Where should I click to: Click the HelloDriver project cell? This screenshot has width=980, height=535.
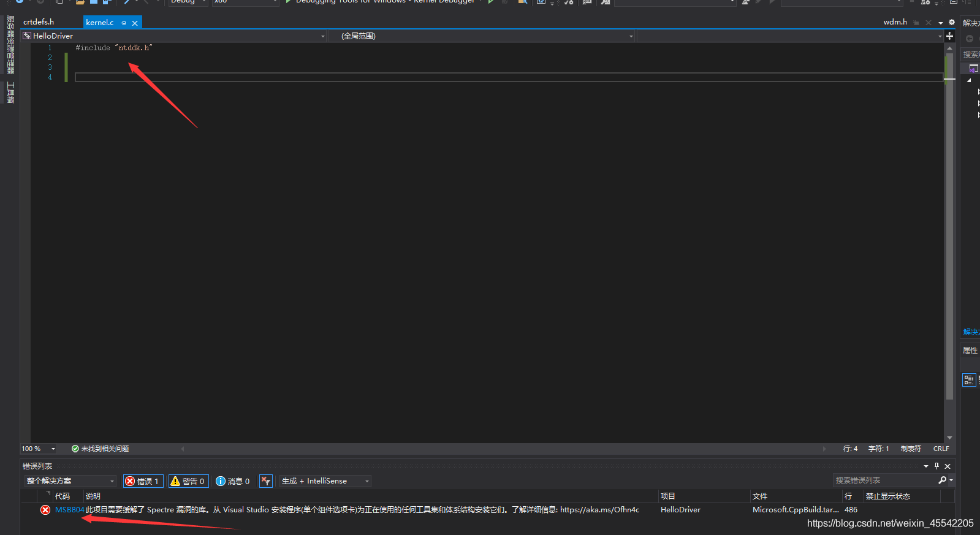click(x=680, y=510)
